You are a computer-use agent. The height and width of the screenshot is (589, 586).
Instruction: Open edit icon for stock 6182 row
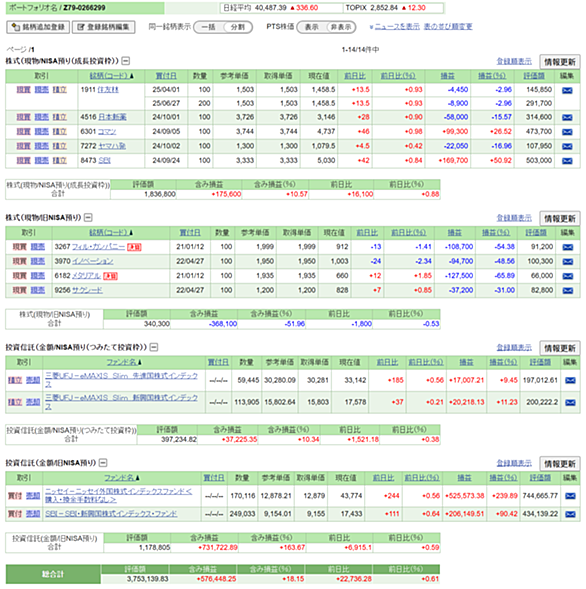tap(568, 276)
